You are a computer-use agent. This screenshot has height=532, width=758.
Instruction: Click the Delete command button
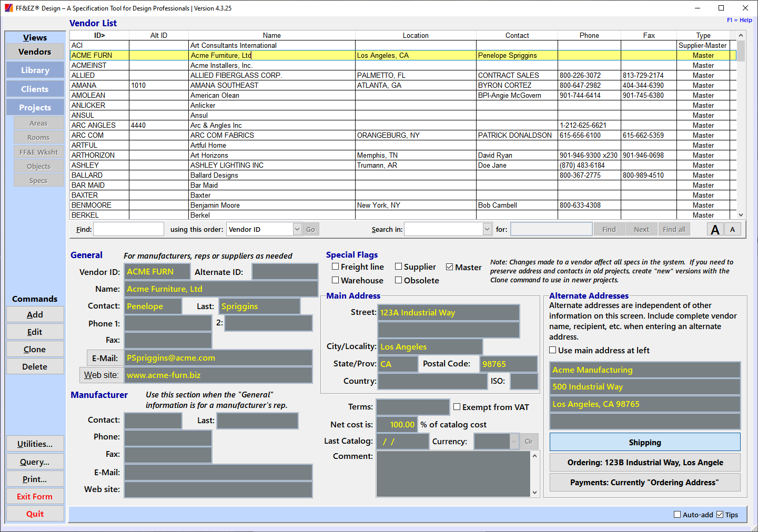[35, 366]
